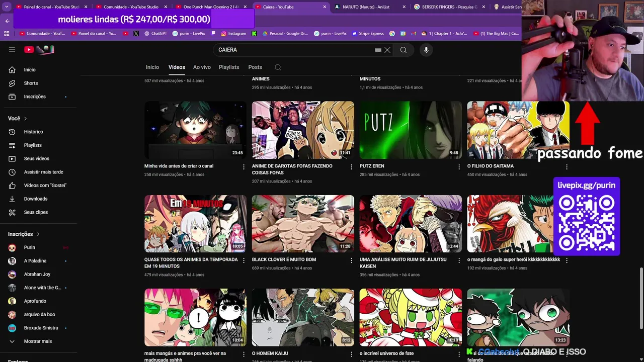Image resolution: width=644 pixels, height=362 pixels.
Task: Open title o mangá do galo super herói
Action: [x=514, y=260]
